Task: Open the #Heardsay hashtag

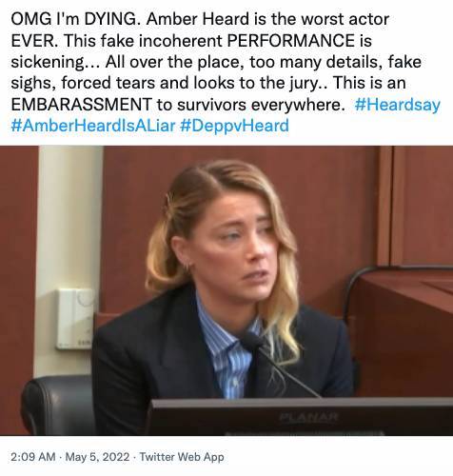Action: tap(397, 105)
